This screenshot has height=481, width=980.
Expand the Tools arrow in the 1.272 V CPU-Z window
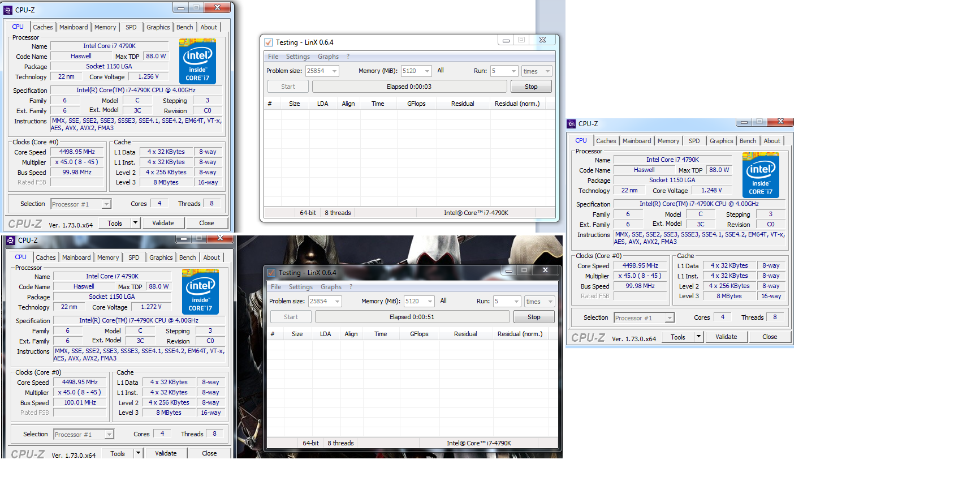point(138,453)
